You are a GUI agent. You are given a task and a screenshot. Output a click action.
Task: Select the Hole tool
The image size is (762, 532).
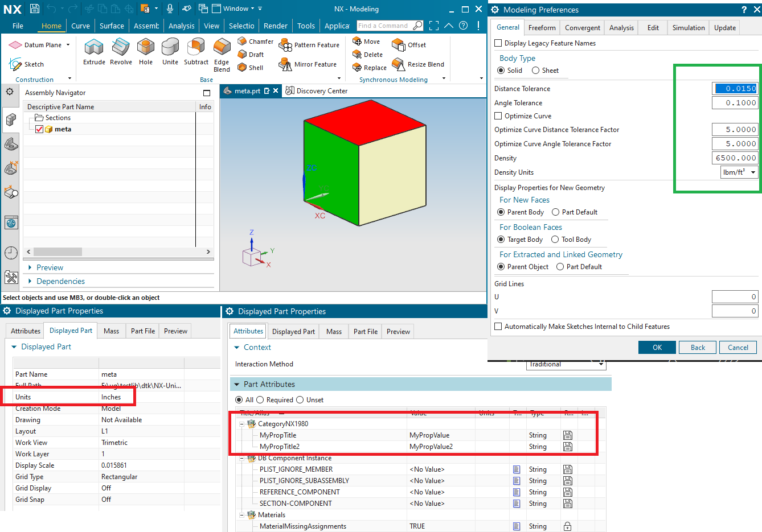click(x=146, y=52)
